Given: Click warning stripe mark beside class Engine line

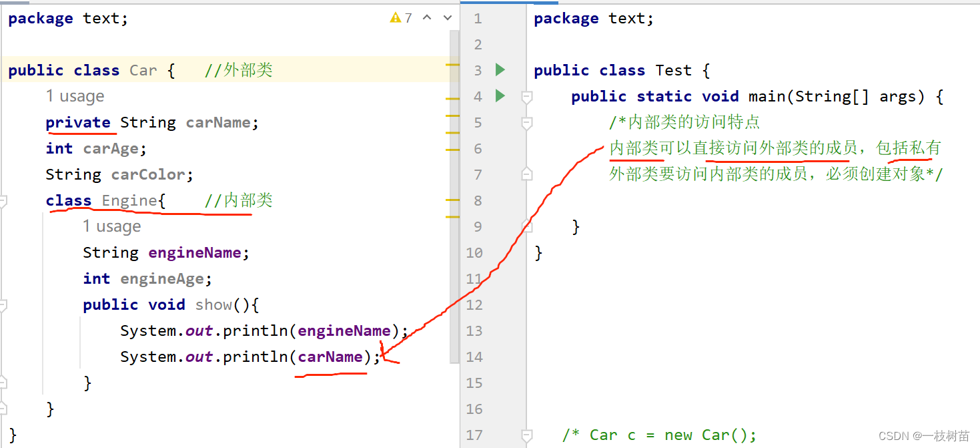Looking at the screenshot, I should coord(453,200).
